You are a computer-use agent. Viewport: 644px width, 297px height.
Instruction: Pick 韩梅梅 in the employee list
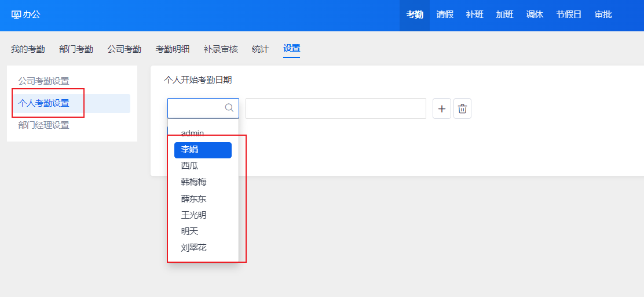point(194,182)
